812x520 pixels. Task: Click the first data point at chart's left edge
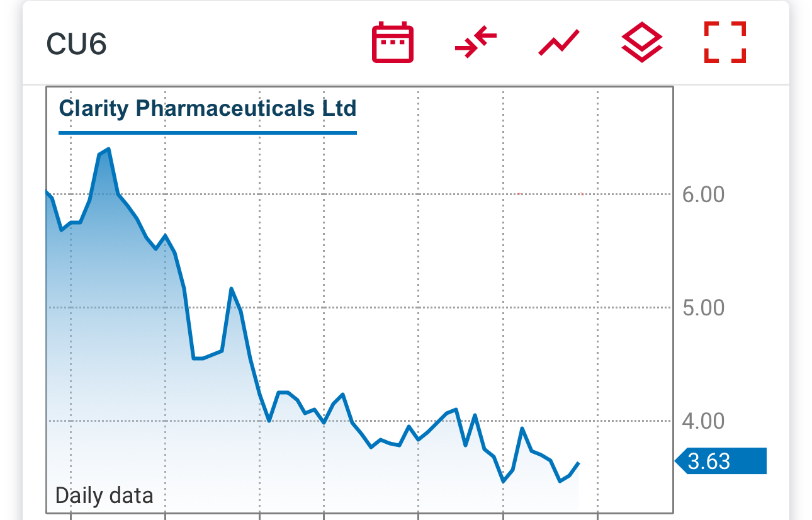47,191
